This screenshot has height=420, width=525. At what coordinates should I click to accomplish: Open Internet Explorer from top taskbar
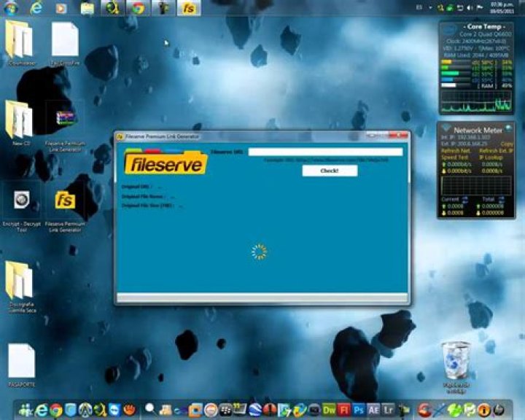click(x=36, y=8)
